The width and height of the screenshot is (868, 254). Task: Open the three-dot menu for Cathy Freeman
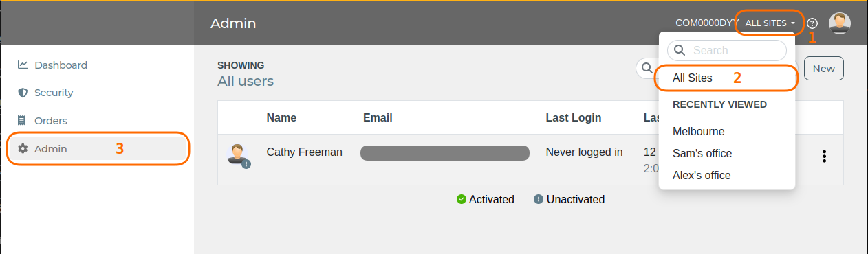tap(824, 157)
